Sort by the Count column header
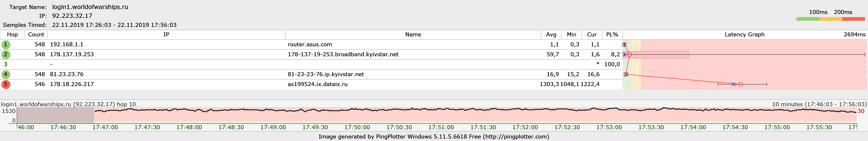868x141 pixels. (36, 34)
